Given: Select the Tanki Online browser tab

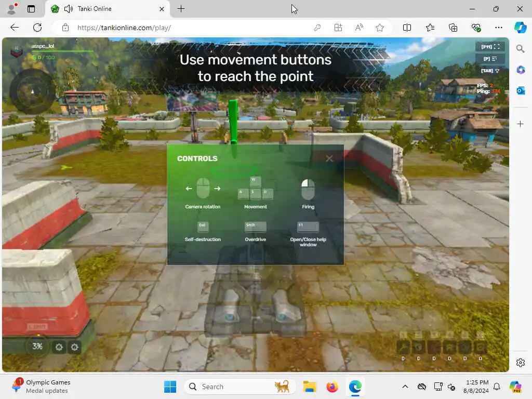Looking at the screenshot, I should click(107, 9).
